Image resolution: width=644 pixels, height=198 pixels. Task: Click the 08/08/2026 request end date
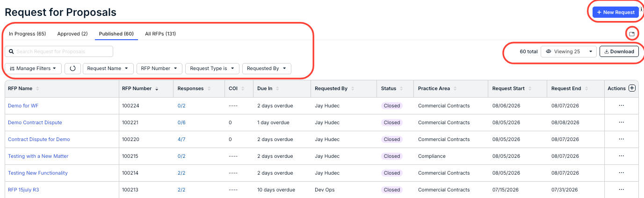coord(565,122)
